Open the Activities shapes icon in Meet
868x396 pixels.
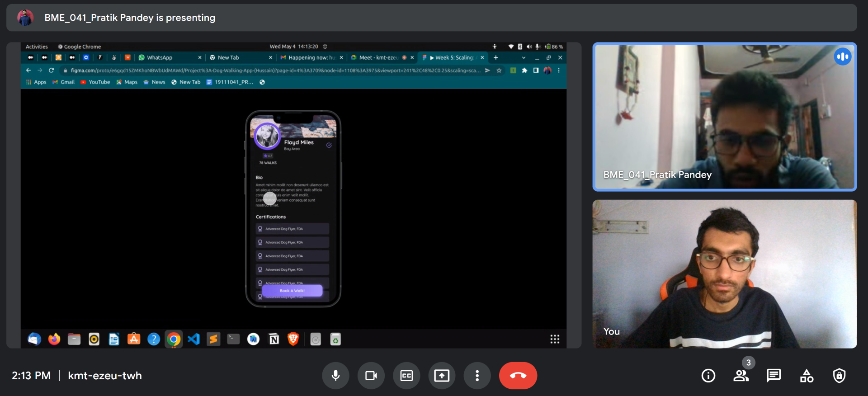click(x=807, y=376)
